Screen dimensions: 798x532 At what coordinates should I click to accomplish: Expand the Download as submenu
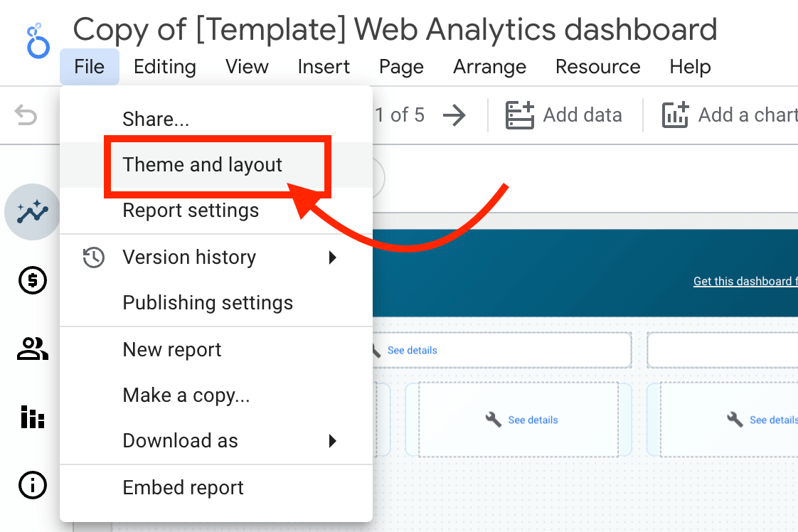point(216,441)
